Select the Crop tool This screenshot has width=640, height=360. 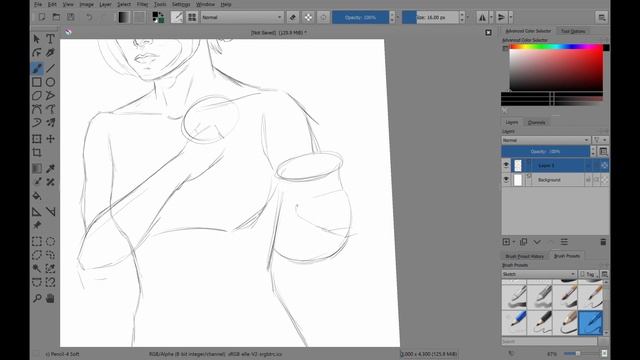37,153
